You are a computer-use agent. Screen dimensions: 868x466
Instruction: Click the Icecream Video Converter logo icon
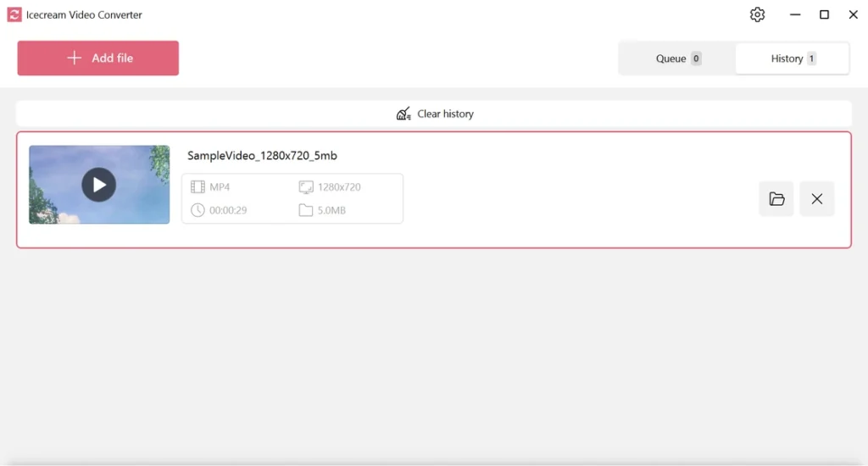point(14,14)
